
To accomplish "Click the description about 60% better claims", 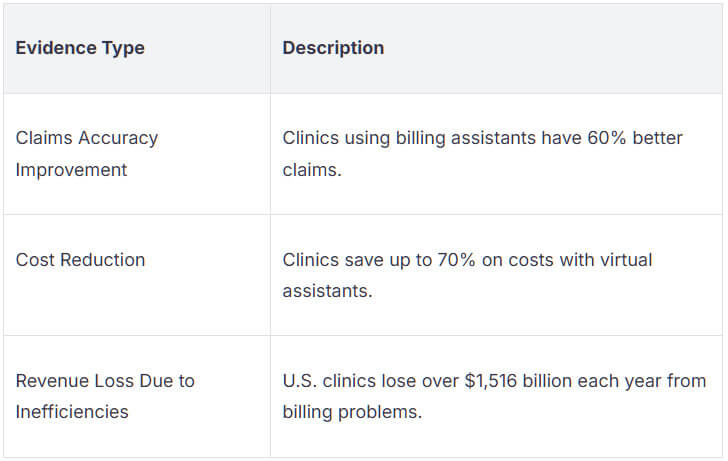I will tap(482, 154).
